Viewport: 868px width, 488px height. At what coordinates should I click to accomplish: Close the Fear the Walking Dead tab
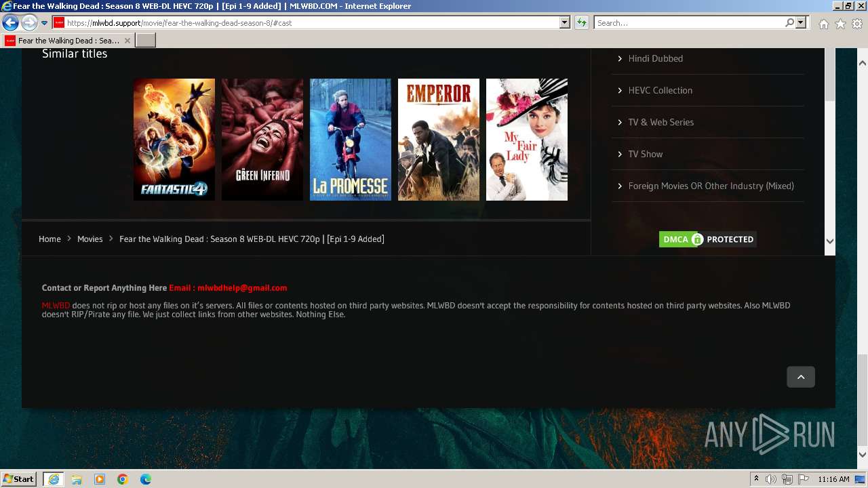click(x=127, y=41)
